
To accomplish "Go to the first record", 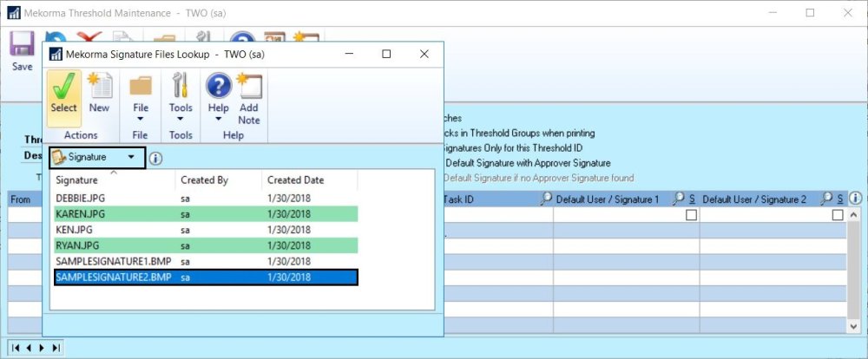I will [16, 348].
